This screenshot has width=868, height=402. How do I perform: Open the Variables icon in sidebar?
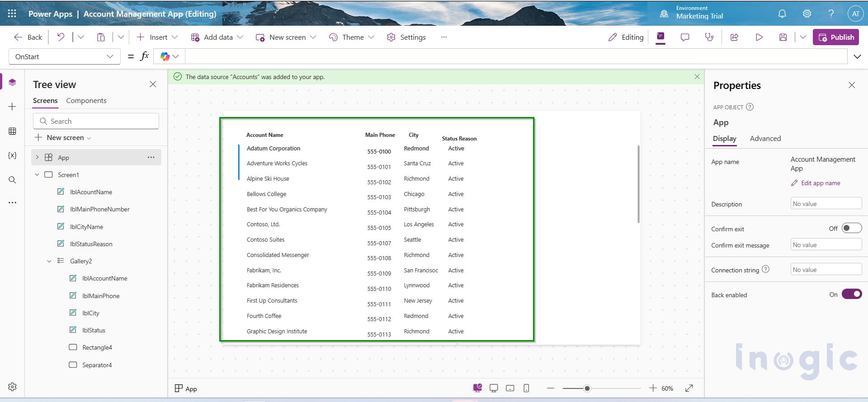12,155
